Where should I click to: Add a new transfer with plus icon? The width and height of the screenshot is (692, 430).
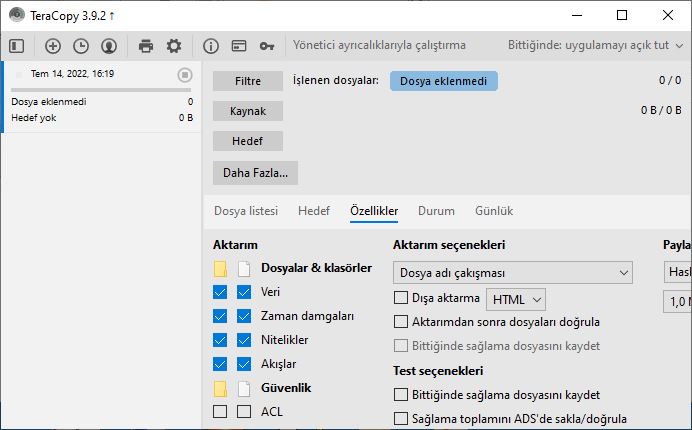53,46
